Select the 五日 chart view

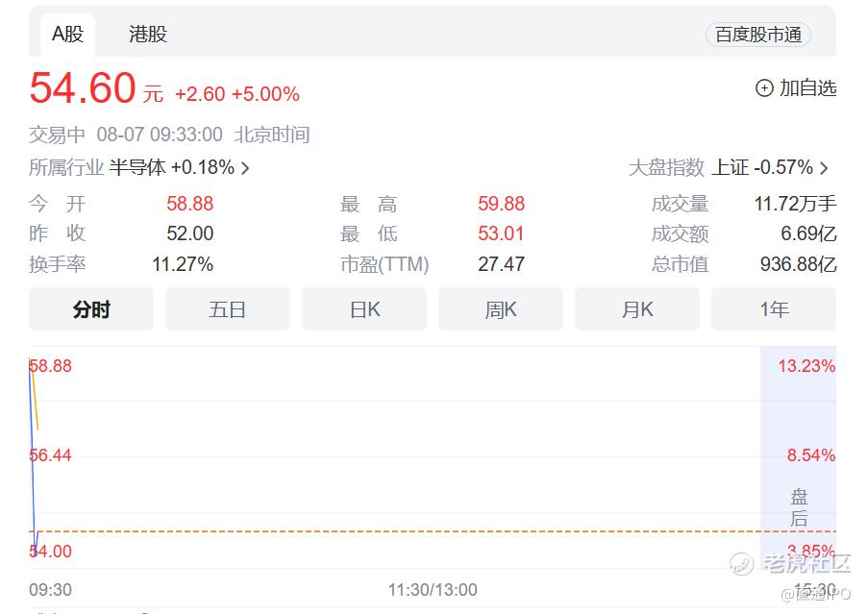[x=228, y=309]
